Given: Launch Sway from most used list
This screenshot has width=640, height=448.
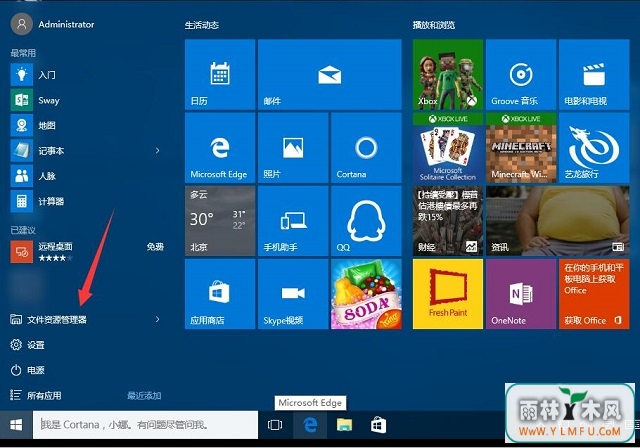Looking at the screenshot, I should pos(87,100).
